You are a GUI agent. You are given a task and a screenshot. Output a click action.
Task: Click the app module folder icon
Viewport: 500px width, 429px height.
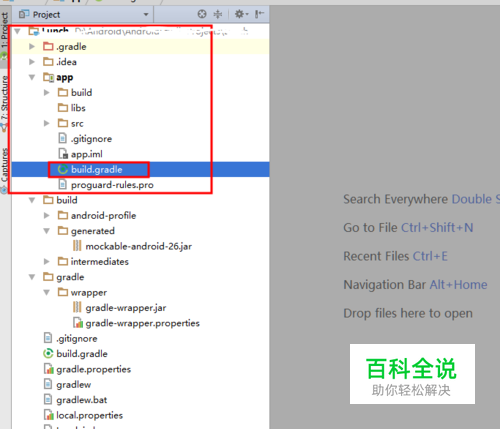(48, 77)
